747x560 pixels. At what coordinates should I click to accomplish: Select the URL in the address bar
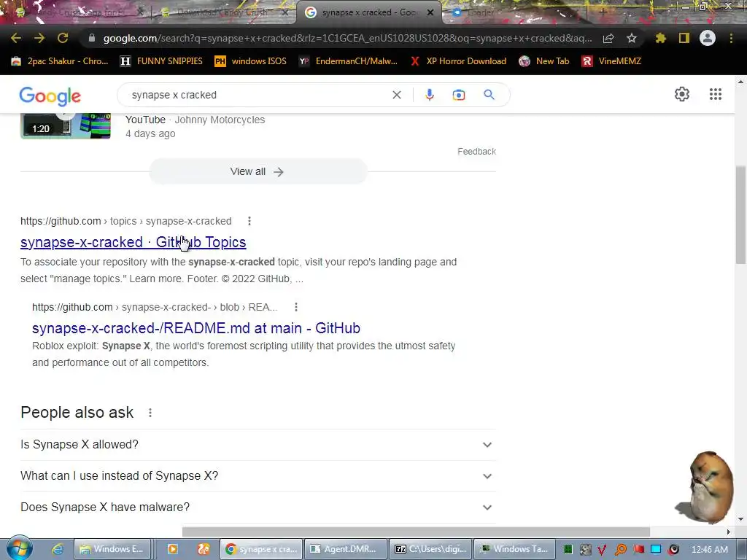coord(348,38)
